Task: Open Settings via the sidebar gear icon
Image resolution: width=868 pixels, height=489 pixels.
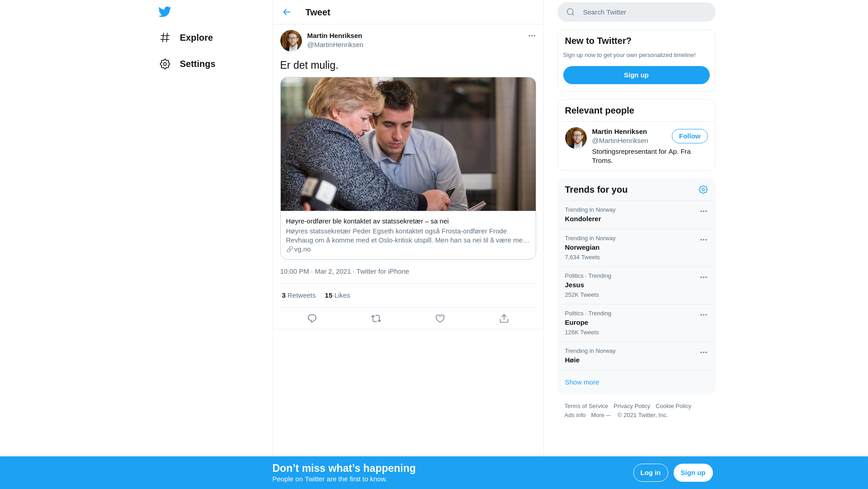Action: click(x=165, y=64)
